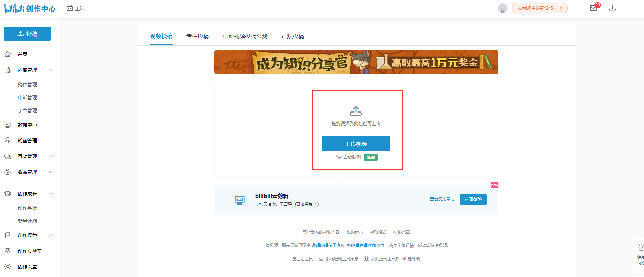Open the 哔哩哔哩使用协议 link
This screenshot has width=644, height=277.
(328, 246)
